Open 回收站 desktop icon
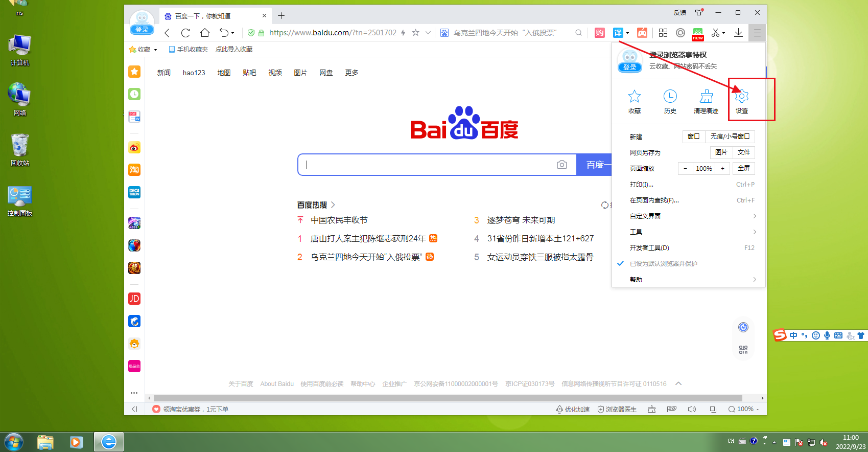This screenshot has width=868, height=452. (20, 150)
